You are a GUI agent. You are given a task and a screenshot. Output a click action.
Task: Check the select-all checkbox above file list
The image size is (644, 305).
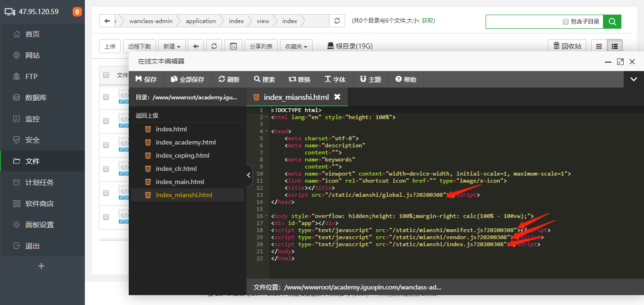[106, 75]
